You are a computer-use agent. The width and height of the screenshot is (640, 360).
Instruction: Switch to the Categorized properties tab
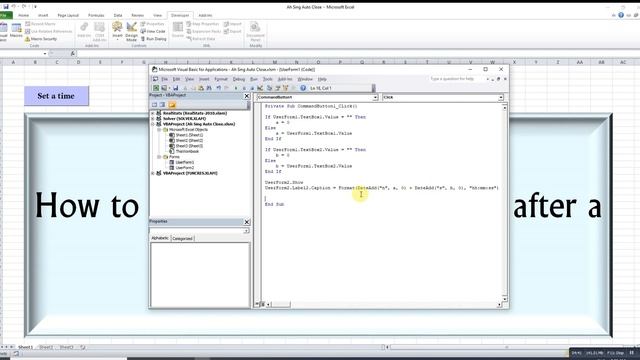182,238
